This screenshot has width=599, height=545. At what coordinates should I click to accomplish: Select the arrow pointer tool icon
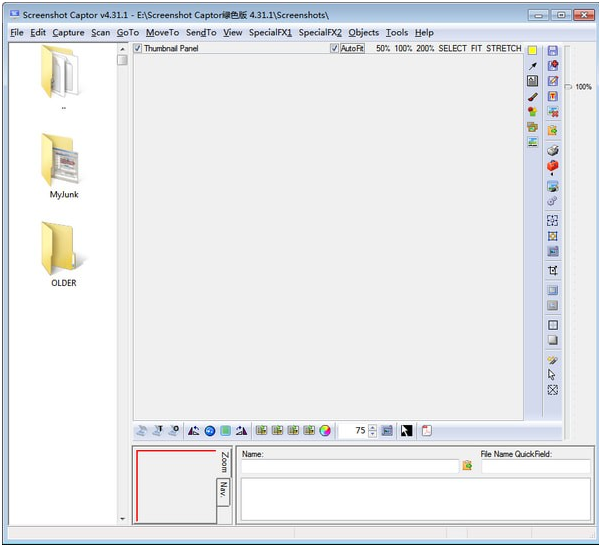coord(552,374)
